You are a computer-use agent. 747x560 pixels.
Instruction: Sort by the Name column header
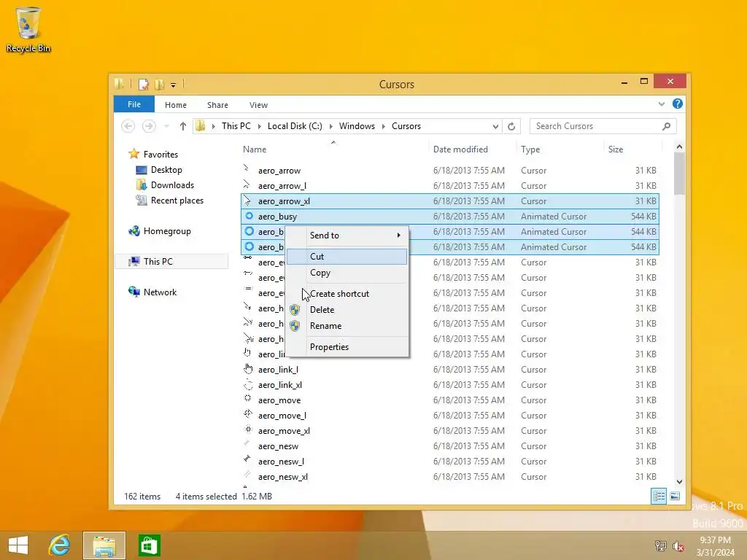coord(255,149)
